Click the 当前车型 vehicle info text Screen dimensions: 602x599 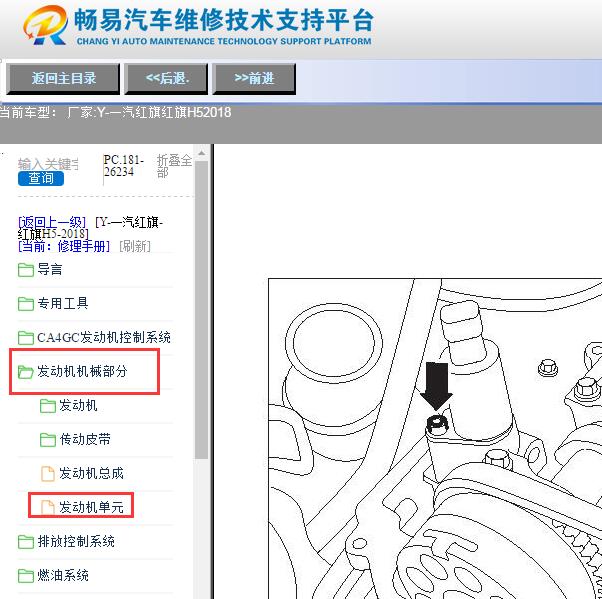(x=115, y=113)
